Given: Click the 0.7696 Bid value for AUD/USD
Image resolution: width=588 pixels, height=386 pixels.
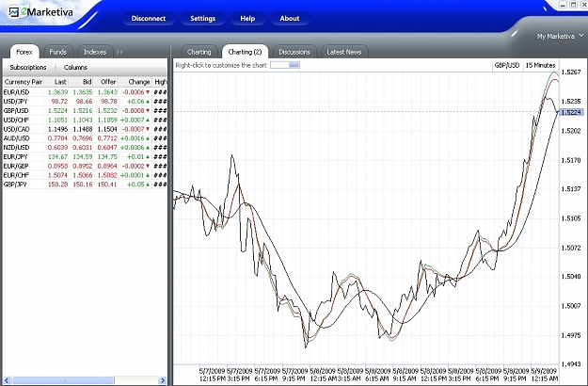Looking at the screenshot, I should [x=83, y=138].
